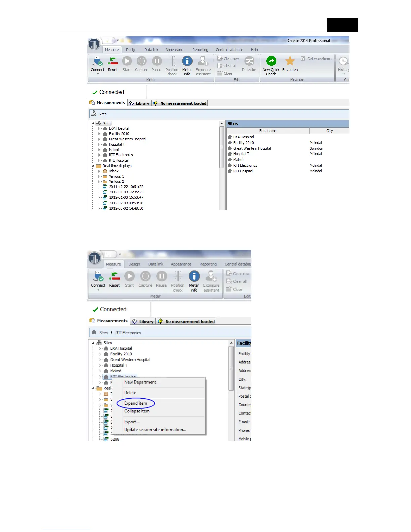Select 2012-08-02 14:48:50 measurement in tree
This screenshot has height=532, width=411.
pos(126,209)
